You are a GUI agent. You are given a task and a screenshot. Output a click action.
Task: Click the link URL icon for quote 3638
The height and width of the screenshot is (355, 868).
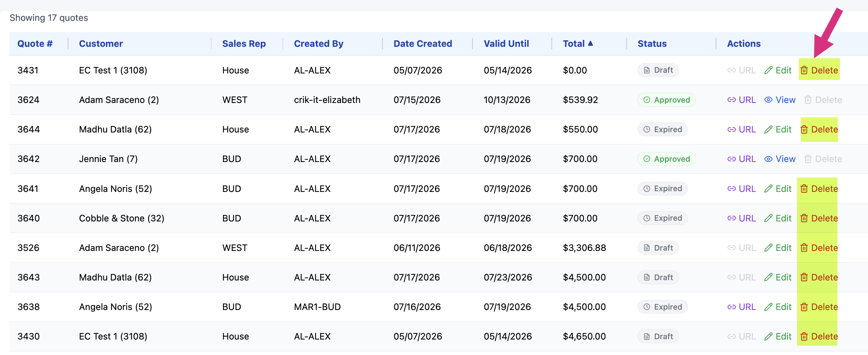[731, 307]
